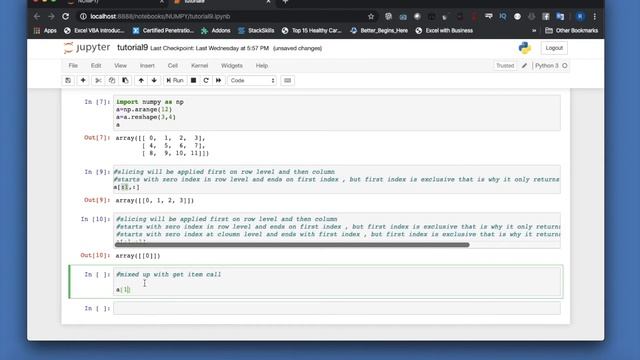Go forward in browser history
The width and height of the screenshot is (640, 360).
[51, 16]
